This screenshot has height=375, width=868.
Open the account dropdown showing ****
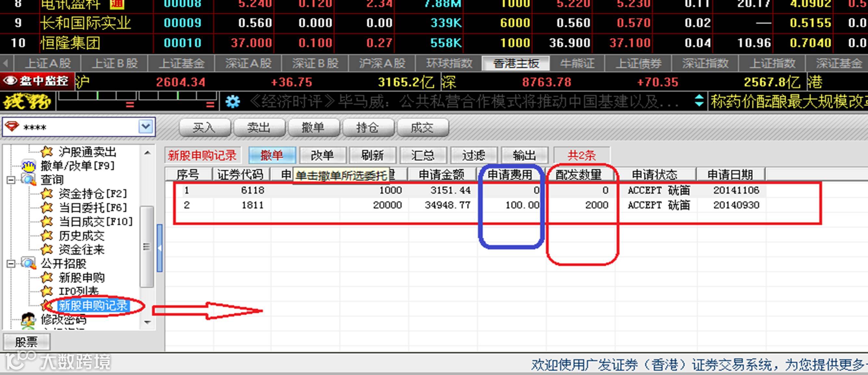pos(146,127)
